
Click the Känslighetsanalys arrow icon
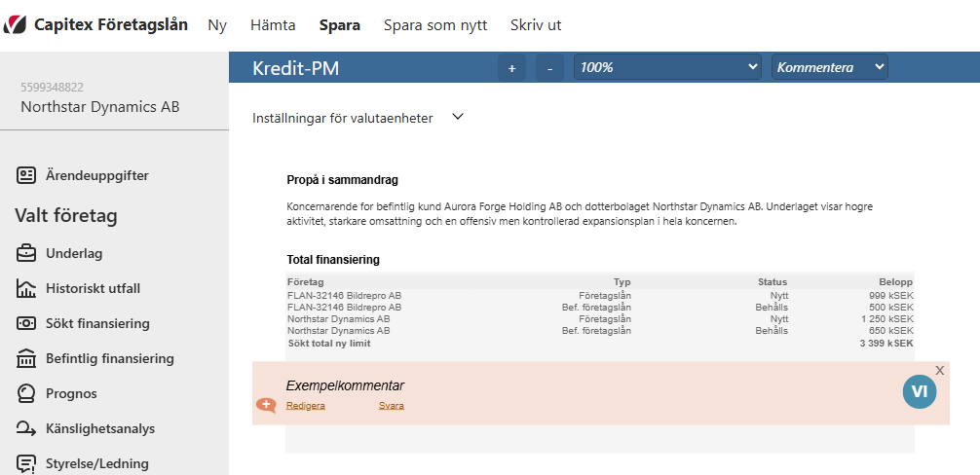[x=25, y=428]
